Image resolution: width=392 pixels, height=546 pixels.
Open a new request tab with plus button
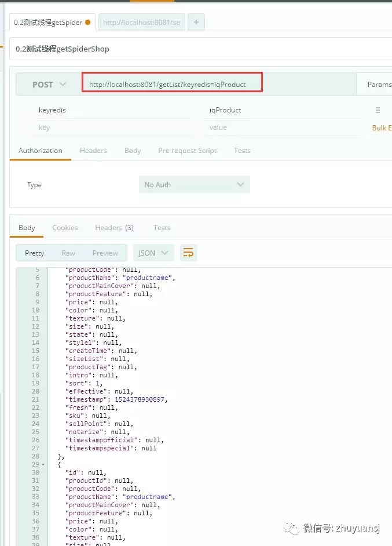click(x=196, y=23)
